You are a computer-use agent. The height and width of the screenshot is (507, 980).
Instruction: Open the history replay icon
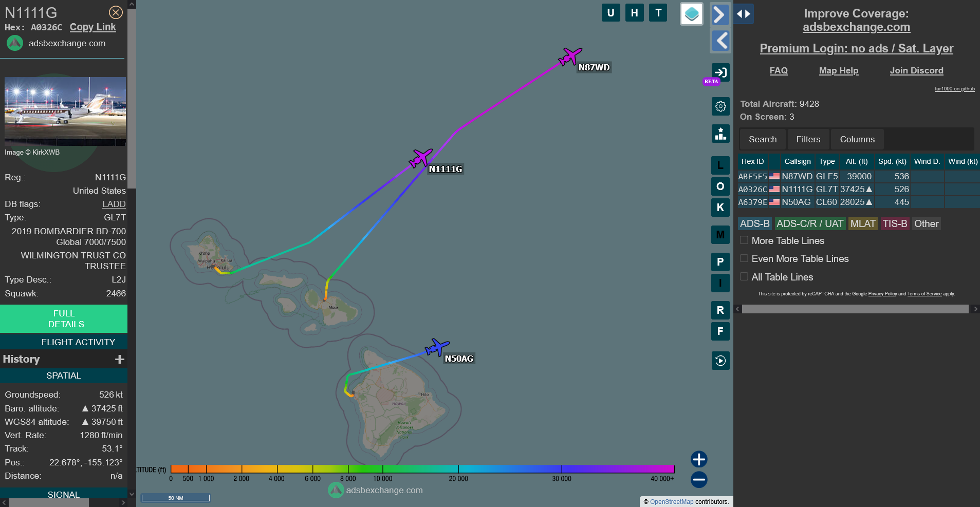(x=720, y=361)
